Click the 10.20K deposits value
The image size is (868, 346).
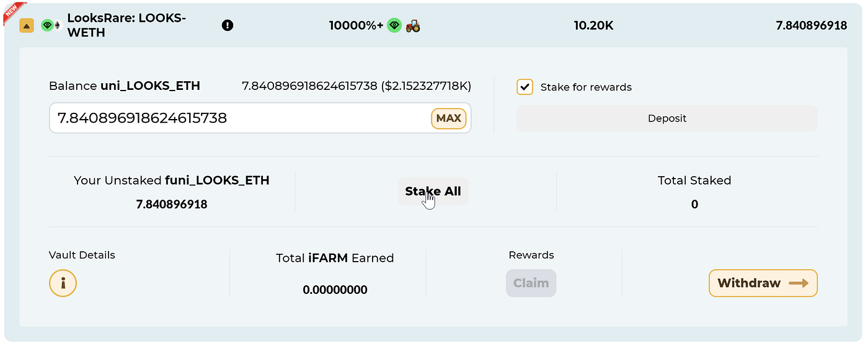(593, 25)
